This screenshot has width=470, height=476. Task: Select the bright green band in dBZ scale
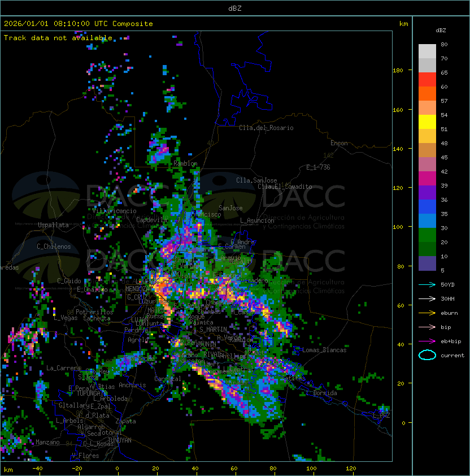(427, 235)
